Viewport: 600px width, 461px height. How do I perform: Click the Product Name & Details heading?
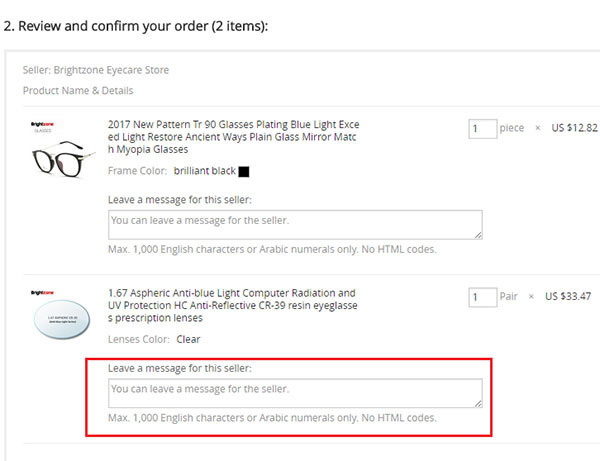tap(78, 91)
